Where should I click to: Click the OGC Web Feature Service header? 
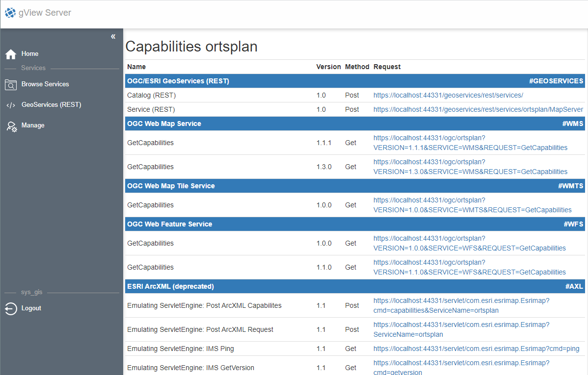(169, 224)
